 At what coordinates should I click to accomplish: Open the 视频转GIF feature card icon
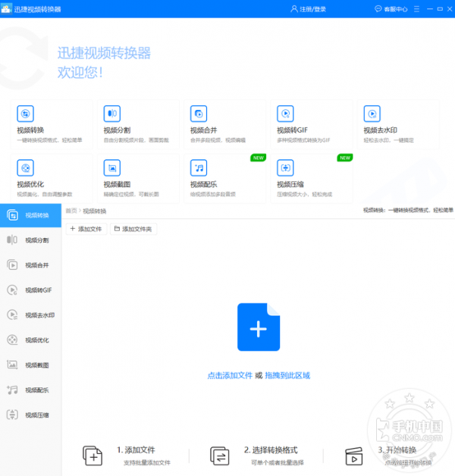pyautogui.click(x=286, y=114)
